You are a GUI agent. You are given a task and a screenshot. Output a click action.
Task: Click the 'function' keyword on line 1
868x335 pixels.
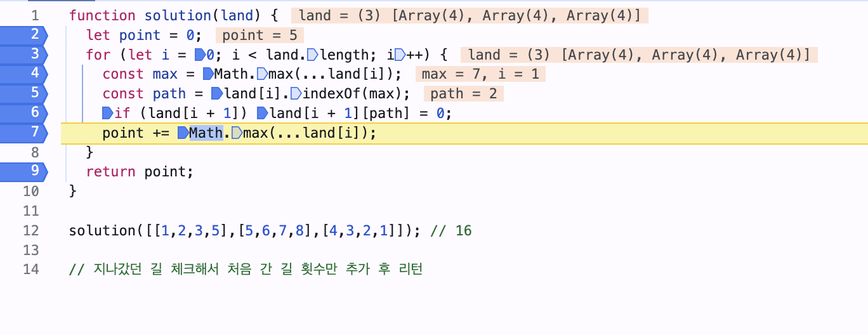point(102,16)
